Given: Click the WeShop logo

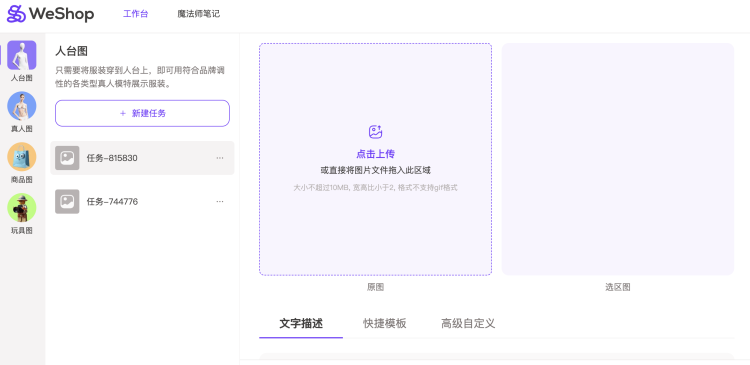Looking at the screenshot, I should coord(50,14).
